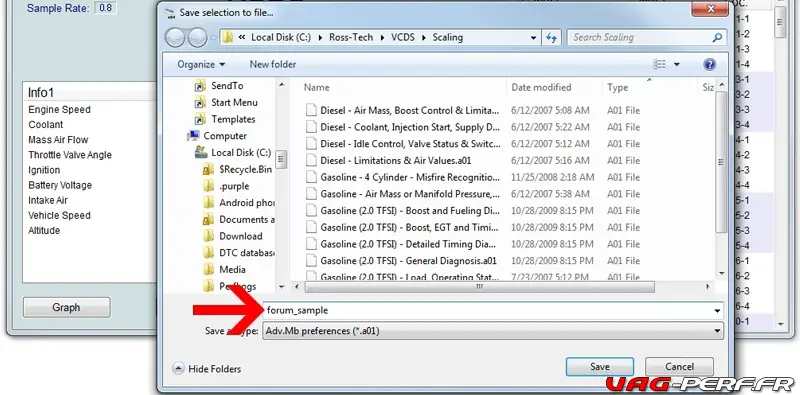This screenshot has width=800, height=395.
Task: Click the VCDS breadcrumb segment
Action: click(x=403, y=38)
